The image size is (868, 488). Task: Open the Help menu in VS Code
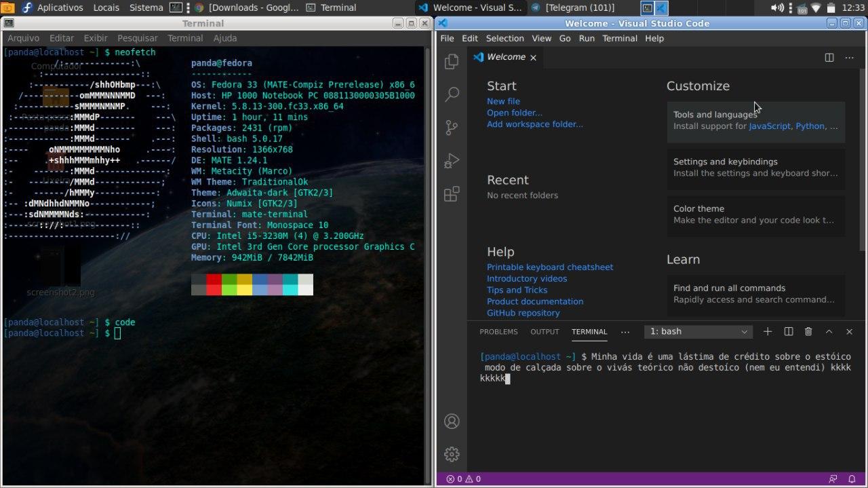(654, 38)
